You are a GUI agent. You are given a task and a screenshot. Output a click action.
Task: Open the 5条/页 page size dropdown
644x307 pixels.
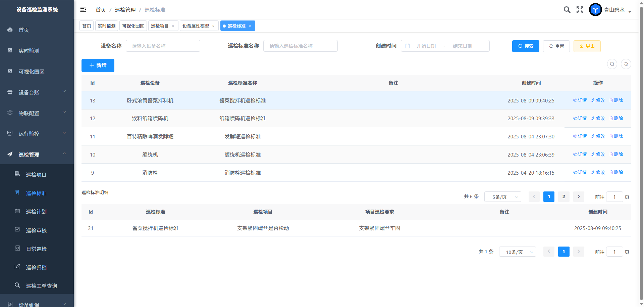click(x=502, y=197)
